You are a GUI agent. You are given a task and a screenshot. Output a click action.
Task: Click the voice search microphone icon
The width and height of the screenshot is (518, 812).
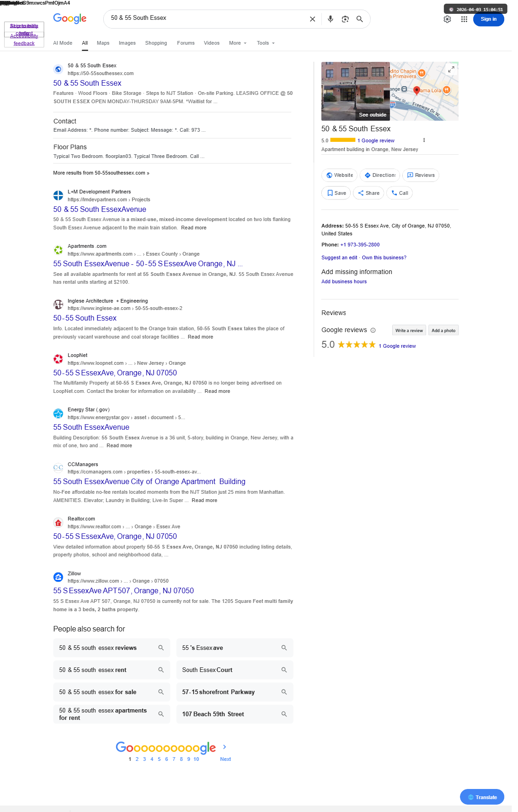click(x=330, y=19)
